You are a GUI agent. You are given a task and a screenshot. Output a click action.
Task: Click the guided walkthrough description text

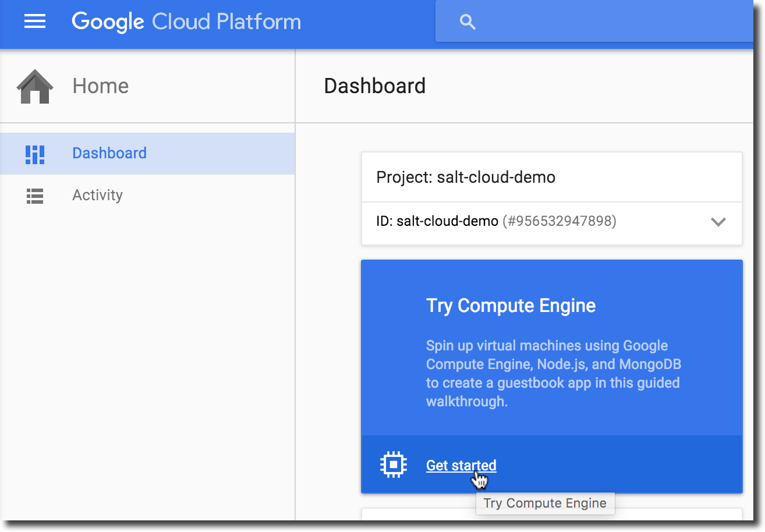click(553, 373)
